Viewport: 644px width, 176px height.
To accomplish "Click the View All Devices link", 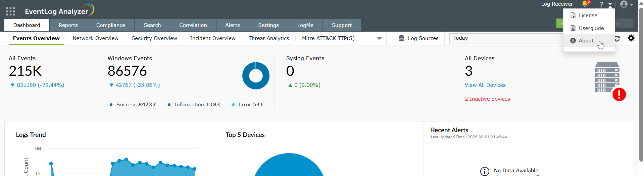I will coord(485,85).
